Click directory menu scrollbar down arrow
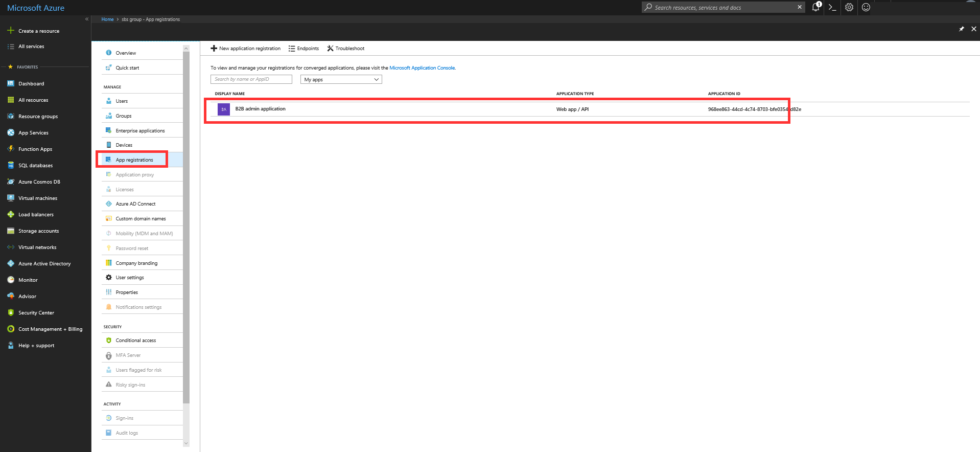The height and width of the screenshot is (452, 980). pos(186,443)
